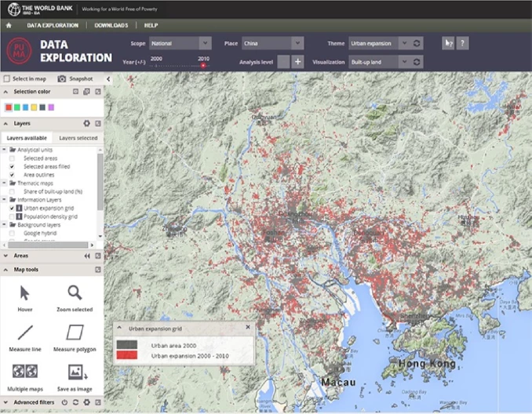This screenshot has width=532, height=414.
Task: Click the double-arrow icon in Areas panel
Action: [87, 256]
